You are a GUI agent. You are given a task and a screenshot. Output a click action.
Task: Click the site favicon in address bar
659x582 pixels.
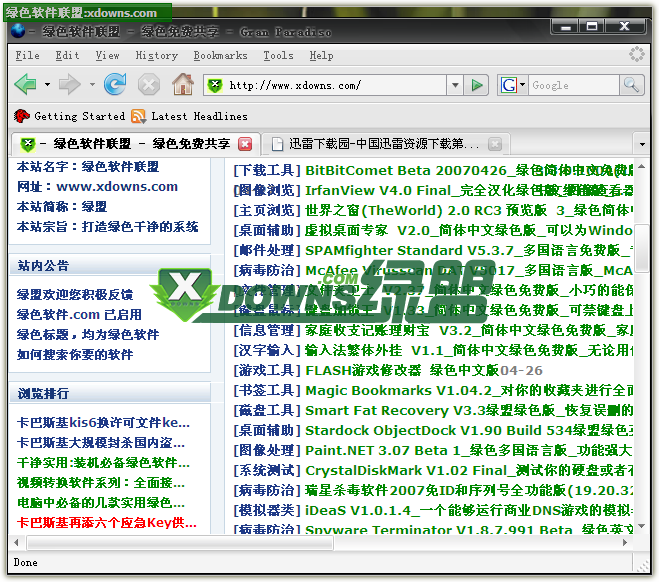pos(215,85)
